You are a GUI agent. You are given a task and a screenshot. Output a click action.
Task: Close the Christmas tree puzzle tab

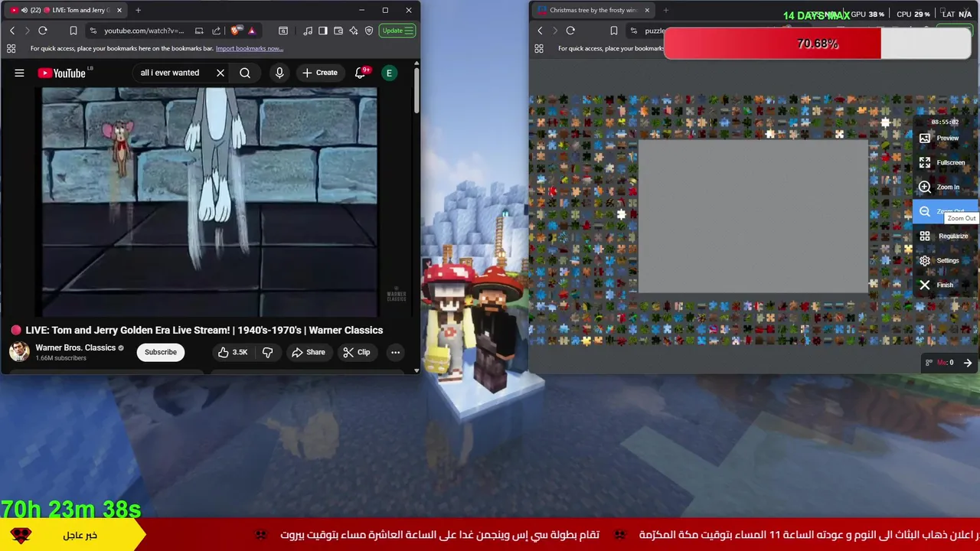[x=647, y=10]
